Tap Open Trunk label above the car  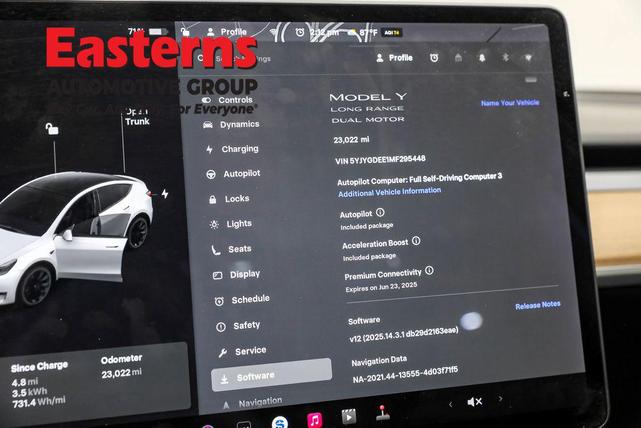137,116
